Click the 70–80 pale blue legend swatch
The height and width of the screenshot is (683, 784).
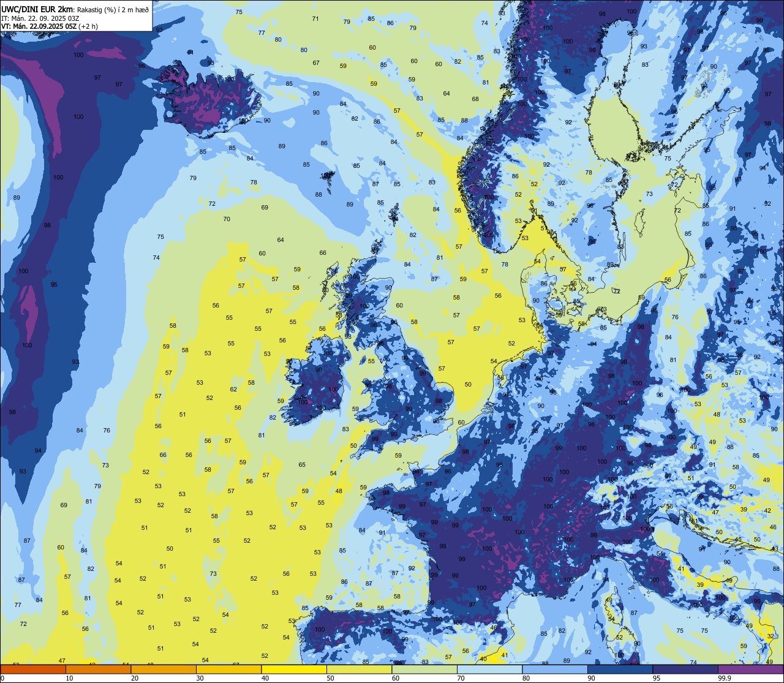pyautogui.click(x=489, y=670)
